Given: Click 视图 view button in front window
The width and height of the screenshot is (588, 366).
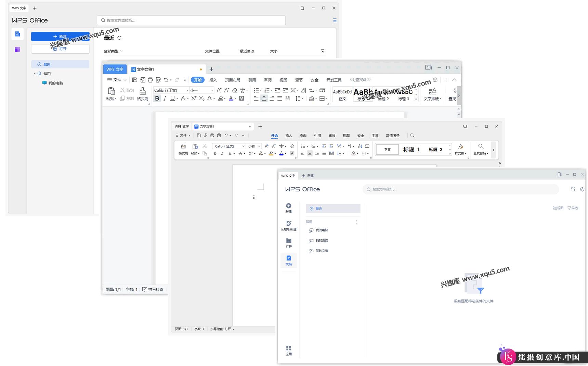Looking at the screenshot, I should [558, 208].
